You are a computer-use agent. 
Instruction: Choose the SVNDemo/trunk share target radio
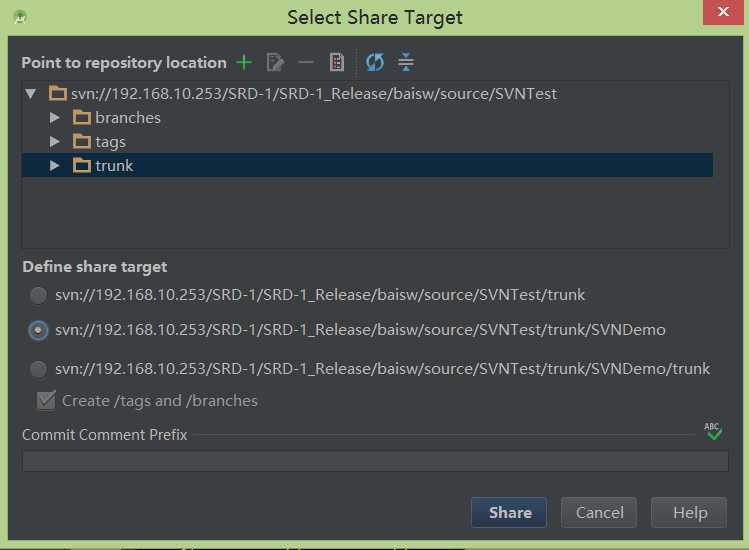click(x=38, y=369)
